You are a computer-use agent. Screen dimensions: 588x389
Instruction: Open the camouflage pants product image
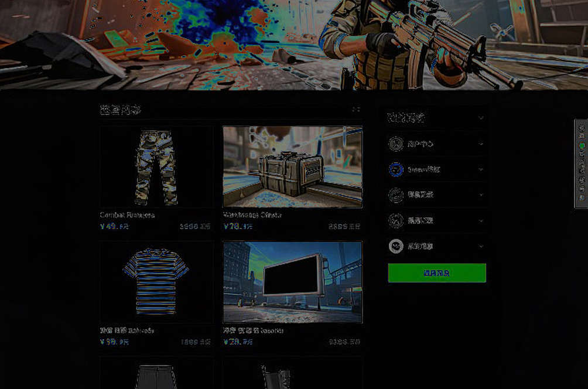(x=156, y=167)
